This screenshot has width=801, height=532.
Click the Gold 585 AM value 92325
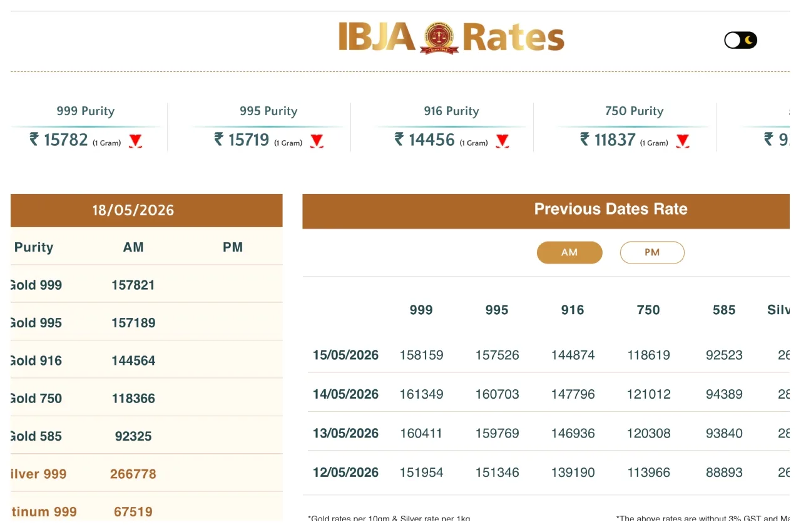tap(133, 436)
